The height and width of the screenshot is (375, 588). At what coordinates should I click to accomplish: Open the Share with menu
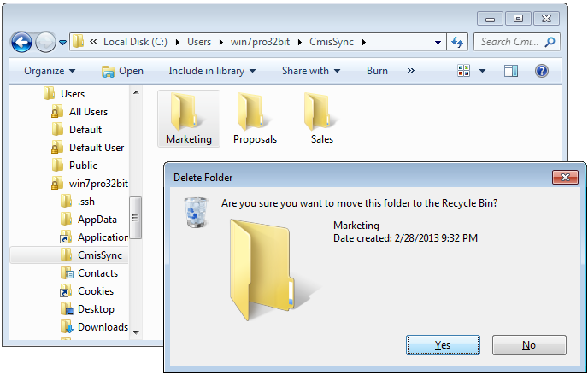pos(311,71)
